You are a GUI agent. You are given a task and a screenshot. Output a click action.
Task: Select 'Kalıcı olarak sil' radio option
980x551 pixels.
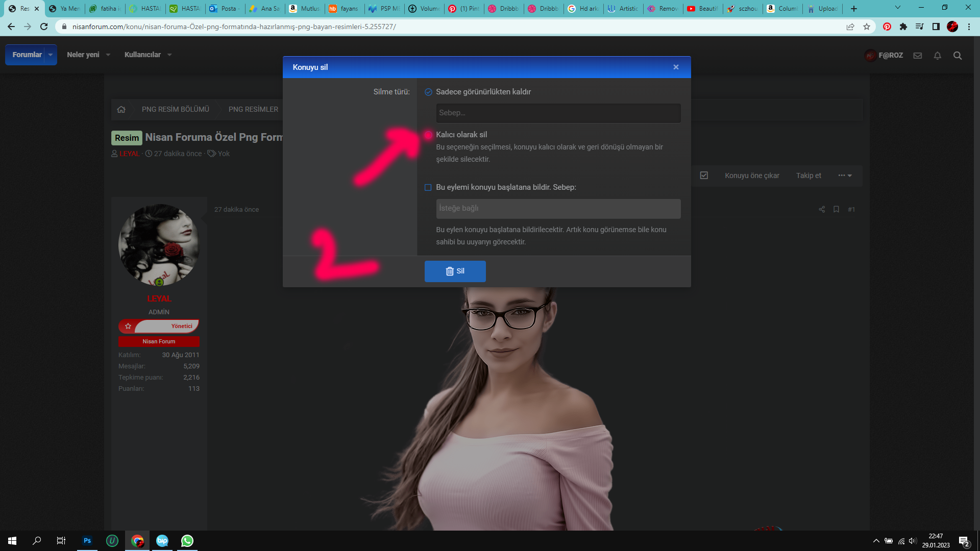click(428, 135)
